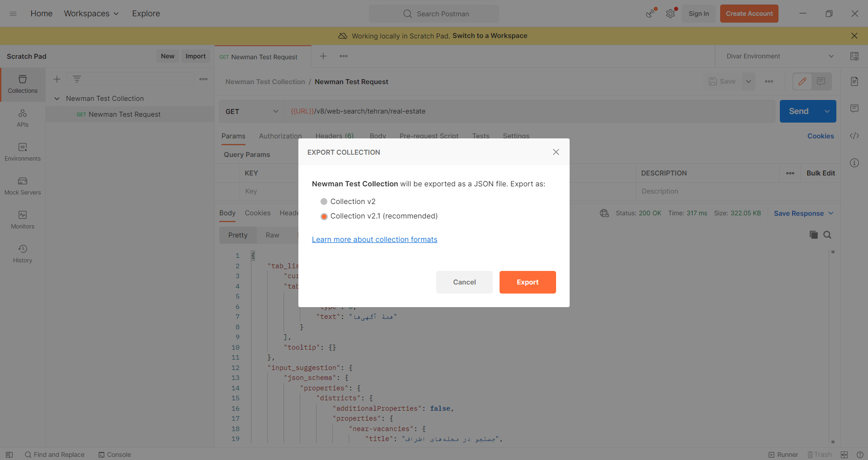Open the satellite capture requests icon

click(651, 14)
